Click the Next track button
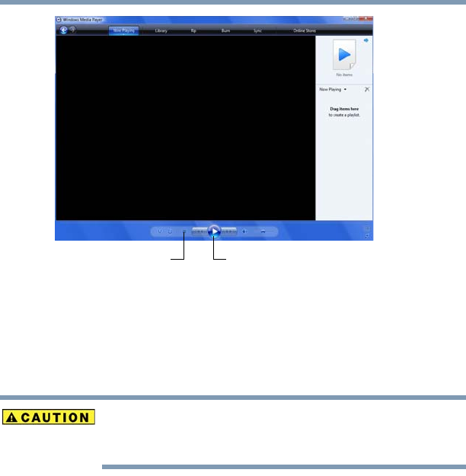Viewport: 466px width, 476px height. [229, 232]
